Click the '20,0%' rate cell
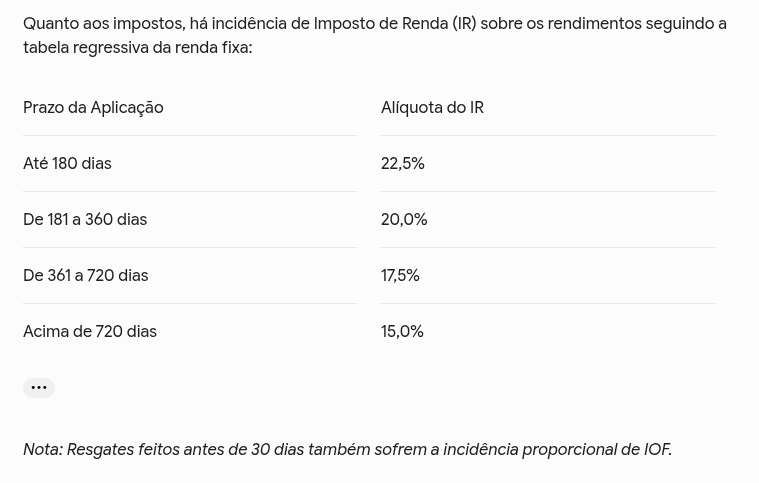 [404, 220]
